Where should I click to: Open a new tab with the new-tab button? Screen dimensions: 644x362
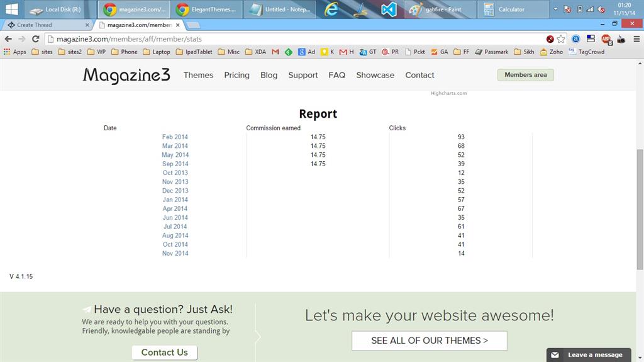[x=193, y=26]
